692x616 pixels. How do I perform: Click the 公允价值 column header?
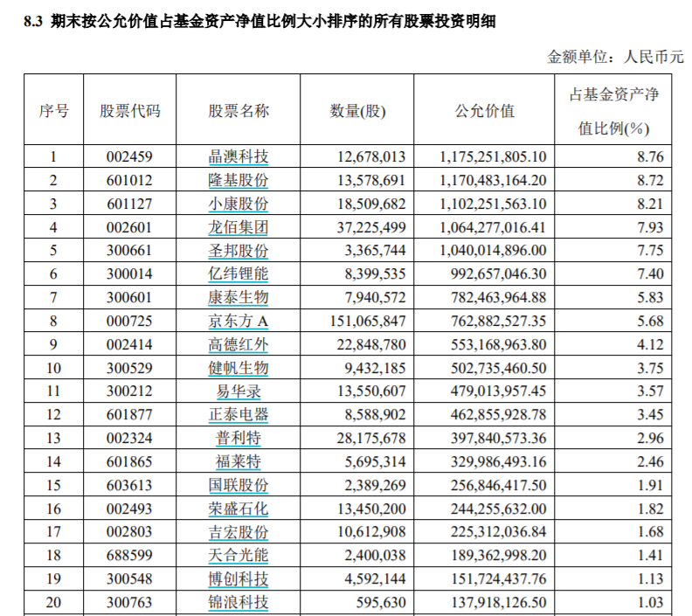tap(485, 111)
